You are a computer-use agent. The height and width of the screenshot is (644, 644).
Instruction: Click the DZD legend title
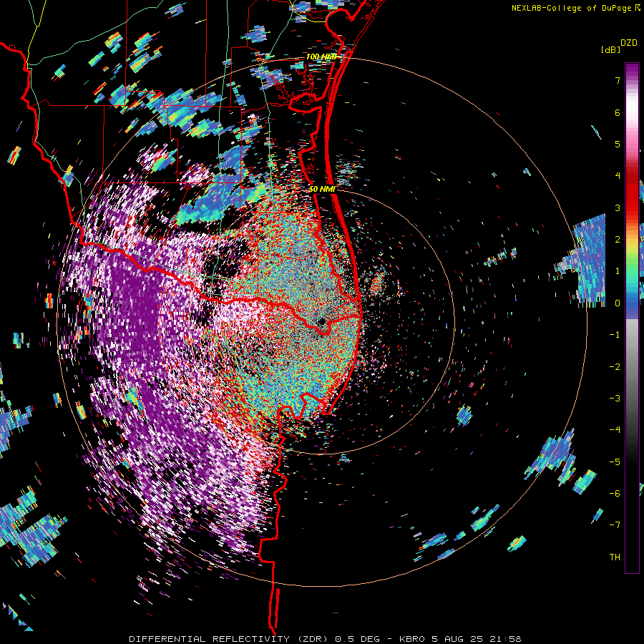(629, 43)
